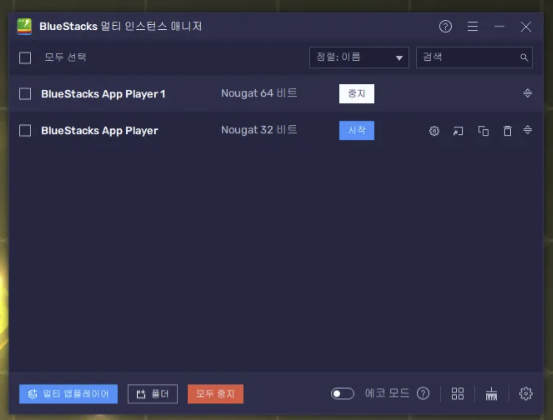This screenshot has height=420, width=553.
Task: Arrange instances with the grid icon
Action: 458,394
